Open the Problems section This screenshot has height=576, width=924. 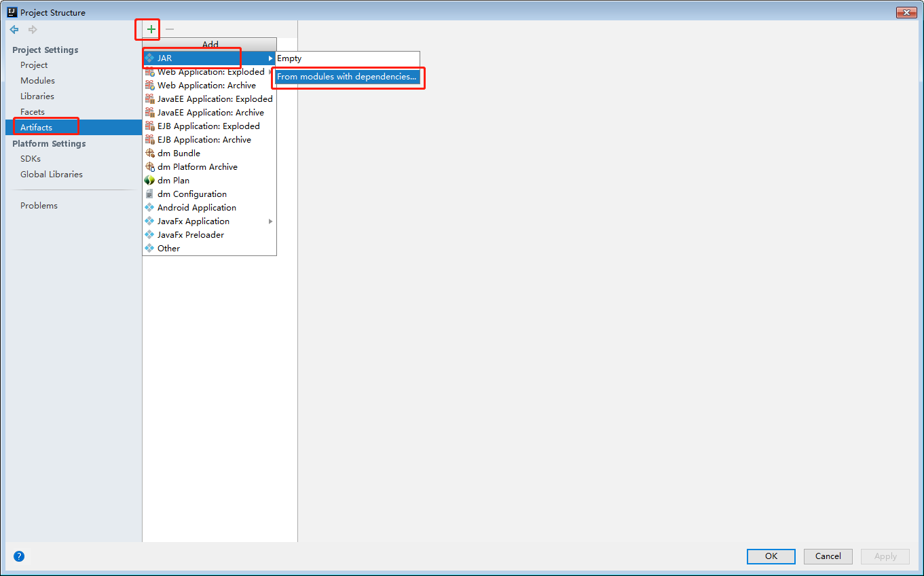click(x=39, y=205)
